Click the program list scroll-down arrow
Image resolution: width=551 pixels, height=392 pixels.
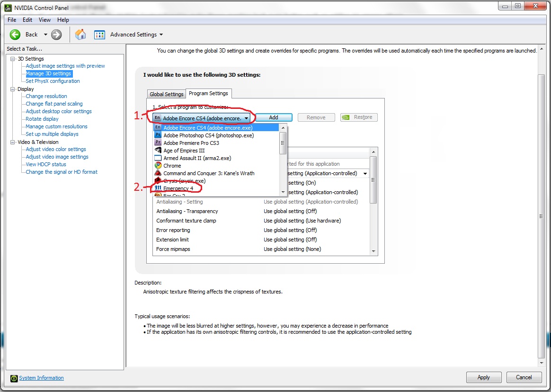pyautogui.click(x=283, y=192)
